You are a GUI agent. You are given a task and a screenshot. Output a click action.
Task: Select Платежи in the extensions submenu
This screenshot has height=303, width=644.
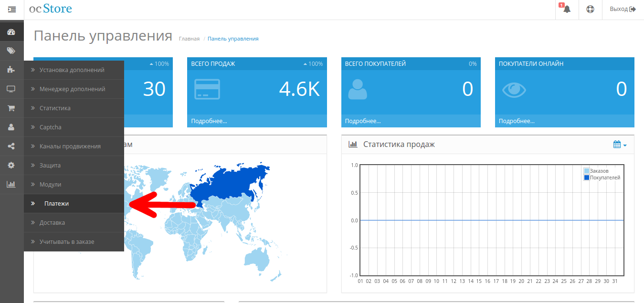(56, 204)
